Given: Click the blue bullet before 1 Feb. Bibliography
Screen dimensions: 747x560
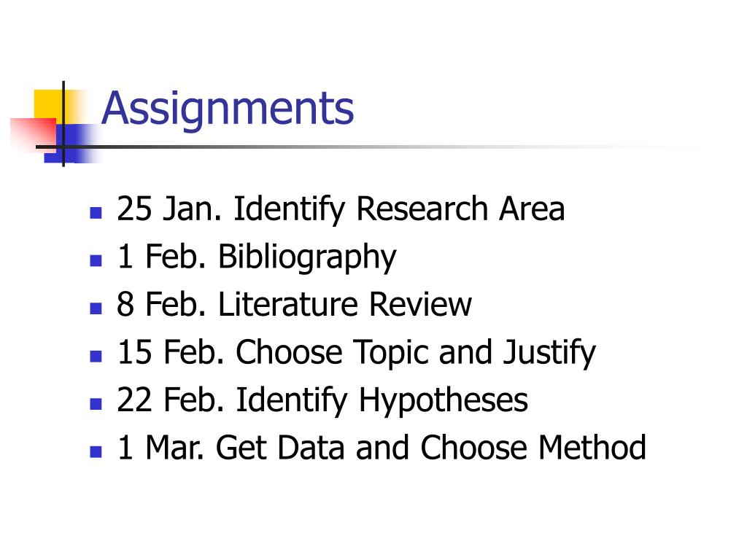Looking at the screenshot, I should pos(96,260).
